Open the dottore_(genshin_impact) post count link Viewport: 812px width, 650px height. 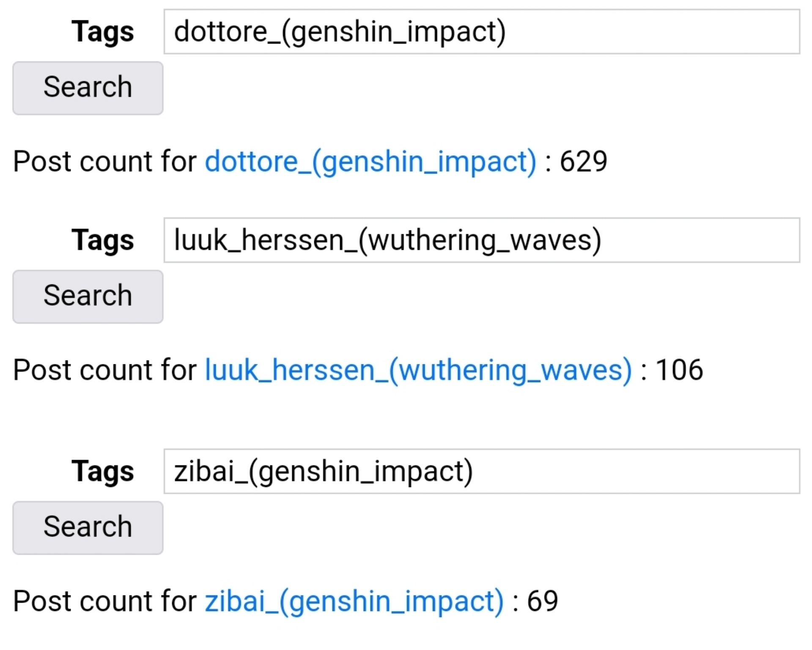click(371, 162)
